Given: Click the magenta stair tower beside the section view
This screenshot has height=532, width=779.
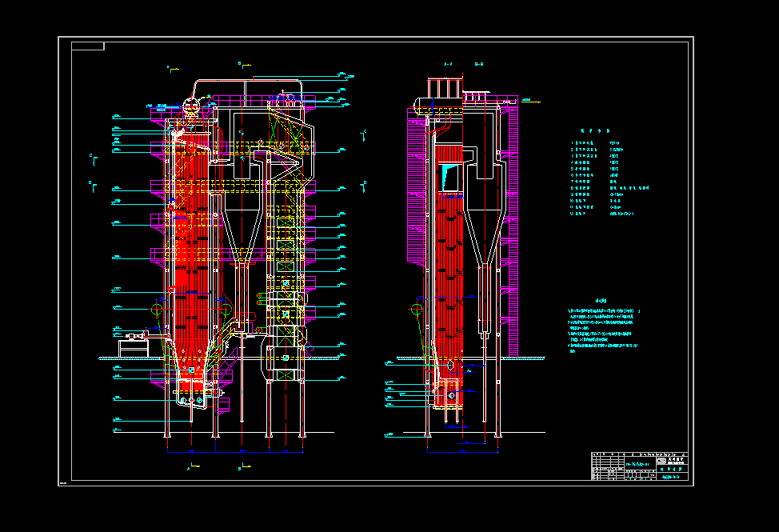Looking at the screenshot, I should coord(513,227).
